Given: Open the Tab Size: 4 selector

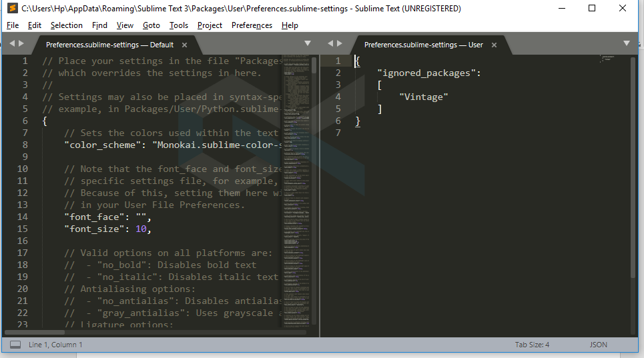Looking at the screenshot, I should click(532, 345).
